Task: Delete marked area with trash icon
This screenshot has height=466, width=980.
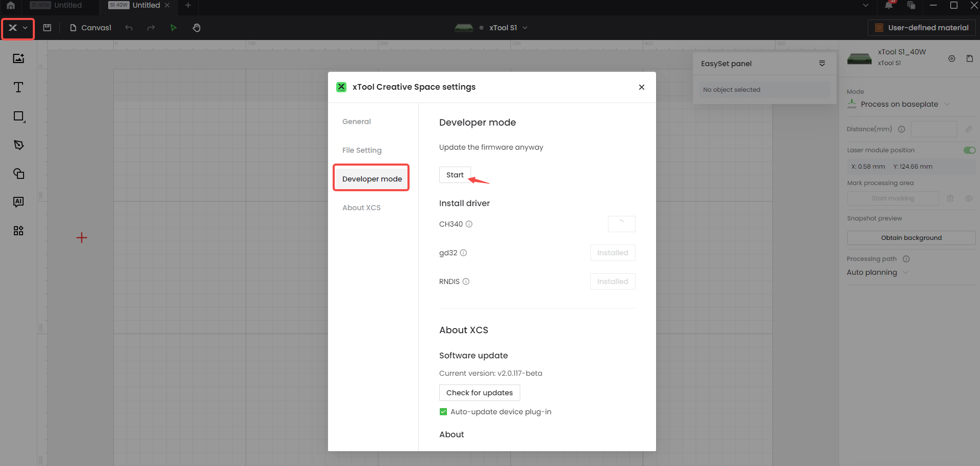Action: click(950, 198)
